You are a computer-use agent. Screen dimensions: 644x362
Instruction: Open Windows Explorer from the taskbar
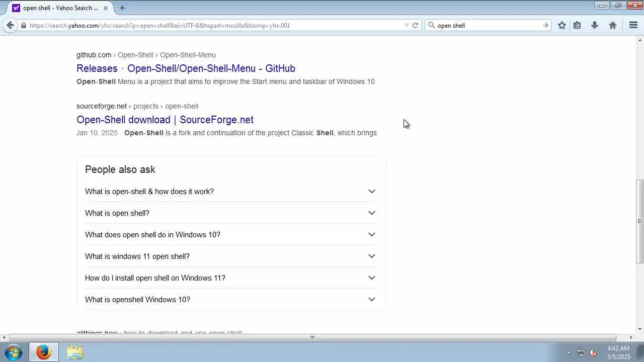click(75, 352)
